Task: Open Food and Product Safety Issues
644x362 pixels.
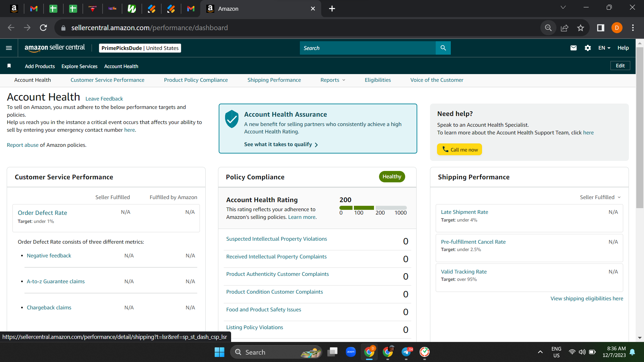Action: pos(264,310)
